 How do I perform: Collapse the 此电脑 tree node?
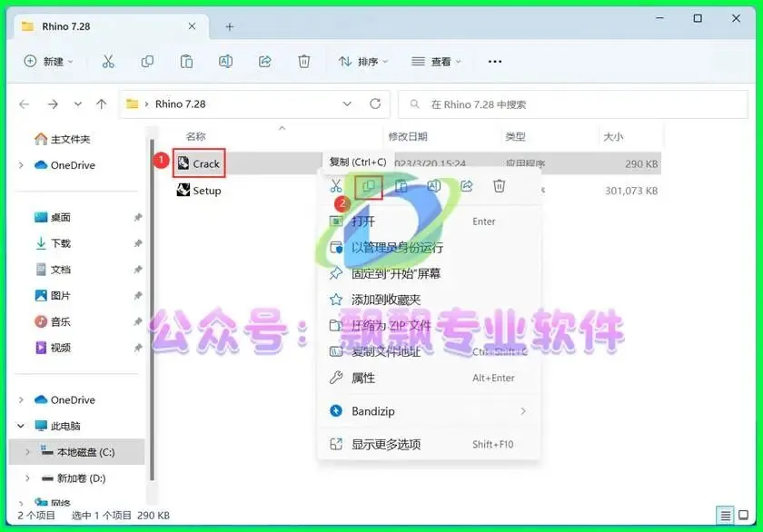[21, 426]
